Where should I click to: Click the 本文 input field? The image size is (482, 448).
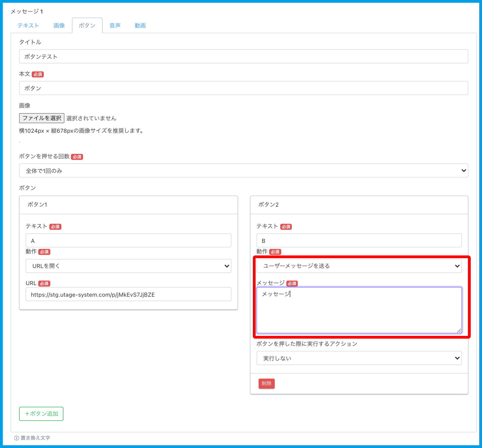[x=243, y=88]
